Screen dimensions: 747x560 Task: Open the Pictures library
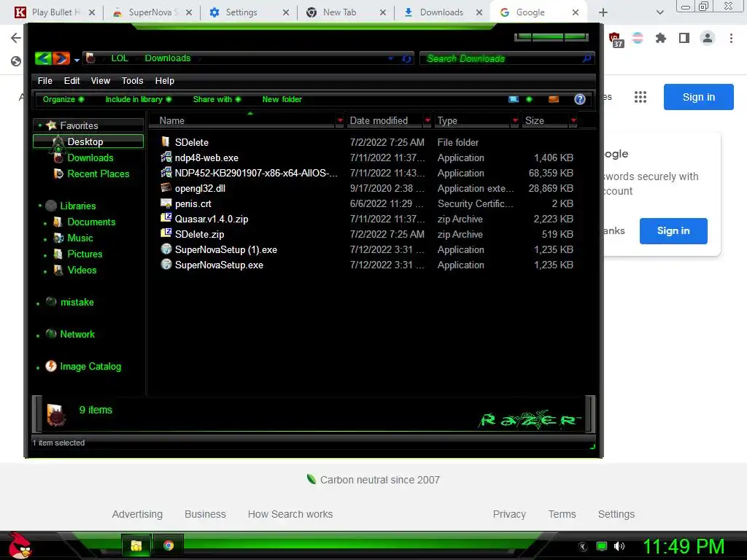coord(85,254)
